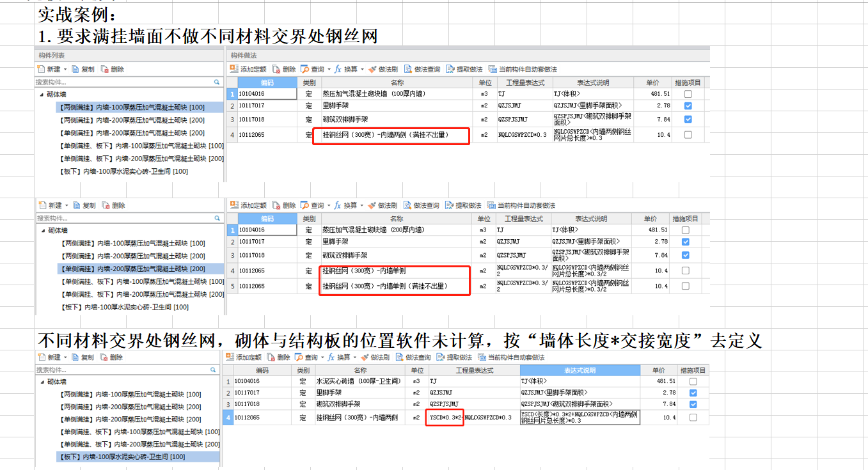The width and height of the screenshot is (868, 470).
Task: Click 提取做法 in the 200厚内墙 recipe toolbar
Action: (463, 205)
